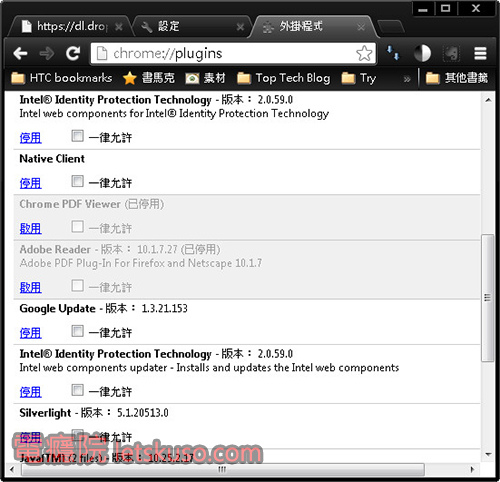Click the Evernote elephant extension icon
This screenshot has width=500, height=482.
tap(451, 53)
